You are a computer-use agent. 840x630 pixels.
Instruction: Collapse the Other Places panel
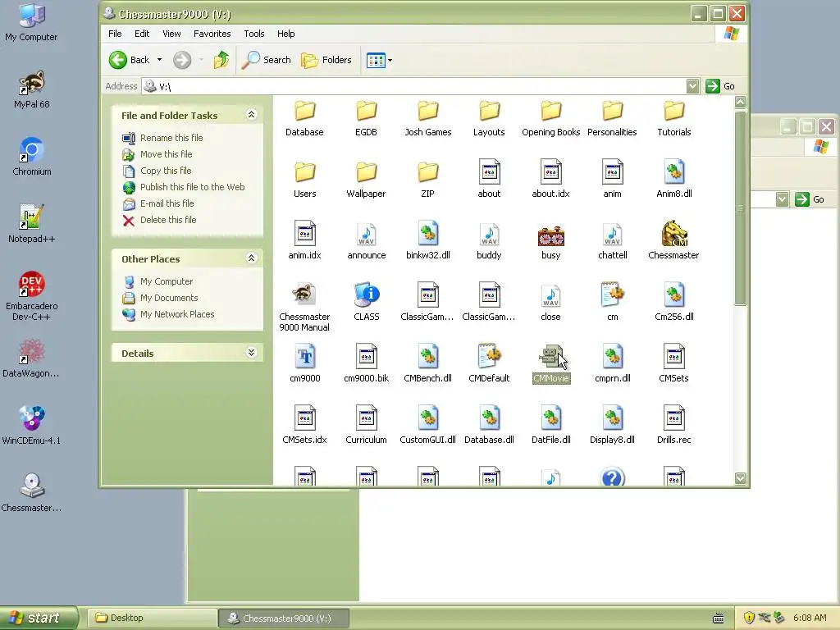click(x=251, y=258)
